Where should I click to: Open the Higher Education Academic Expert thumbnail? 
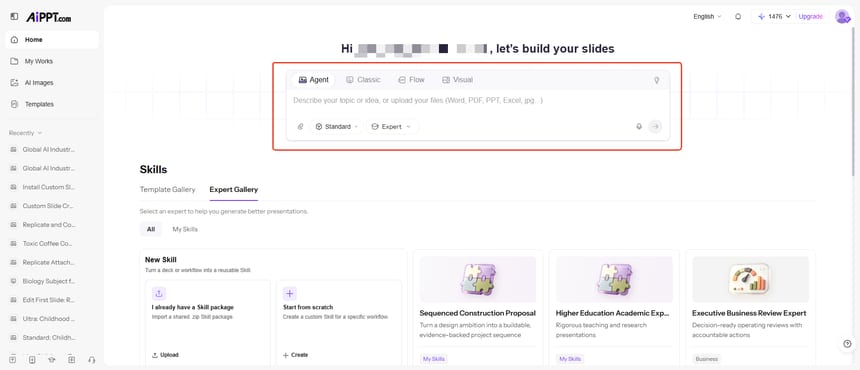(614, 279)
